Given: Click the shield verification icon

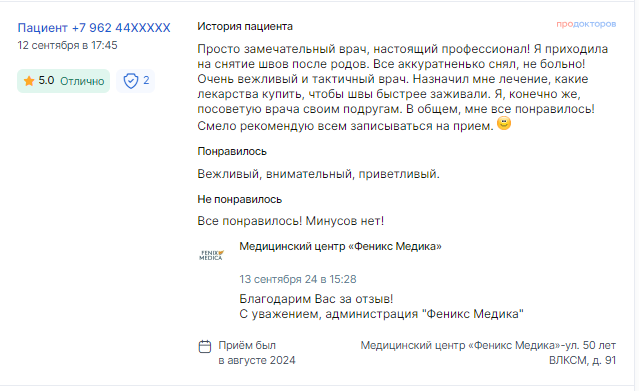Looking at the screenshot, I should pos(131,81).
